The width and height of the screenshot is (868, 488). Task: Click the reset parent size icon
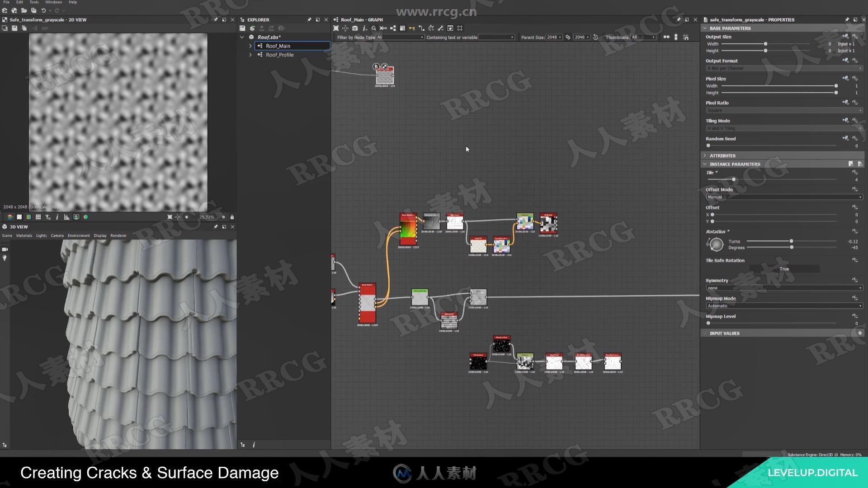pos(595,37)
